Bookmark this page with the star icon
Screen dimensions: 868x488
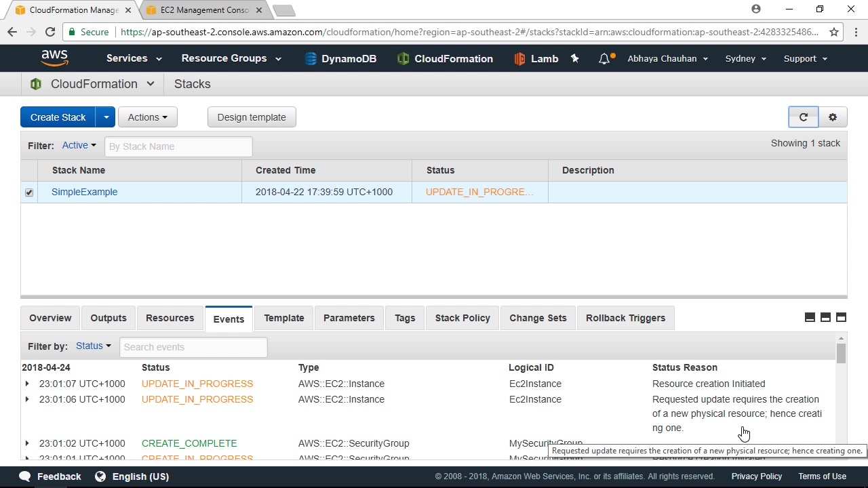(834, 32)
